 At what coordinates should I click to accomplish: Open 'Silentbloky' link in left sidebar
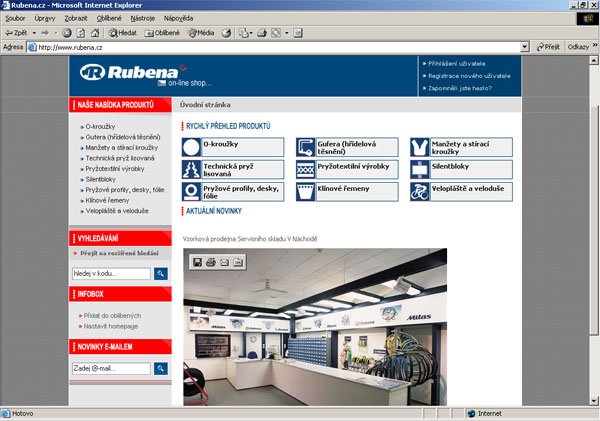click(101, 179)
